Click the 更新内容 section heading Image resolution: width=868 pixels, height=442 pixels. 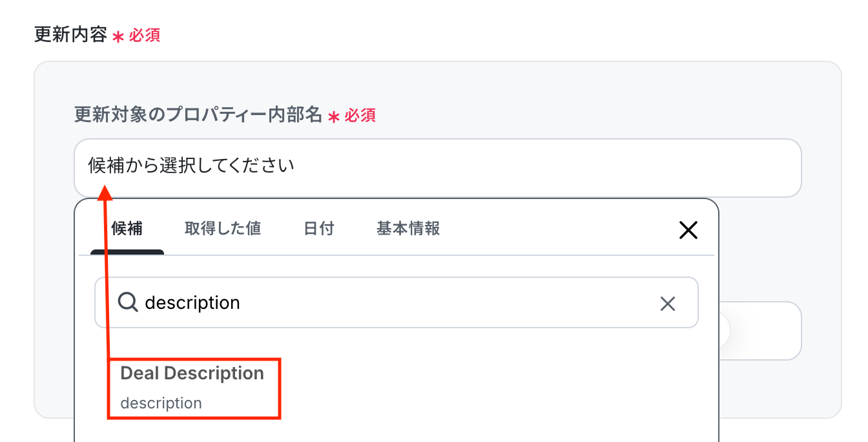(x=70, y=35)
